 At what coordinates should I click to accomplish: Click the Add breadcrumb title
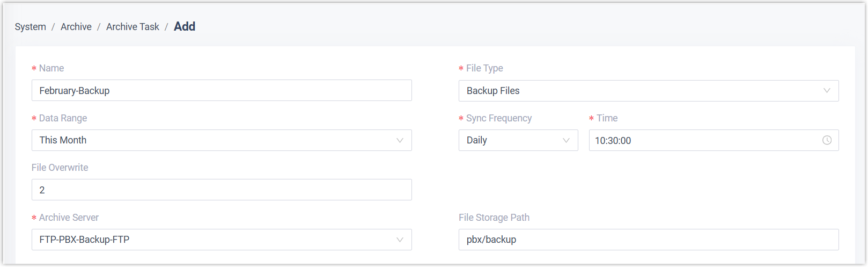pos(185,27)
